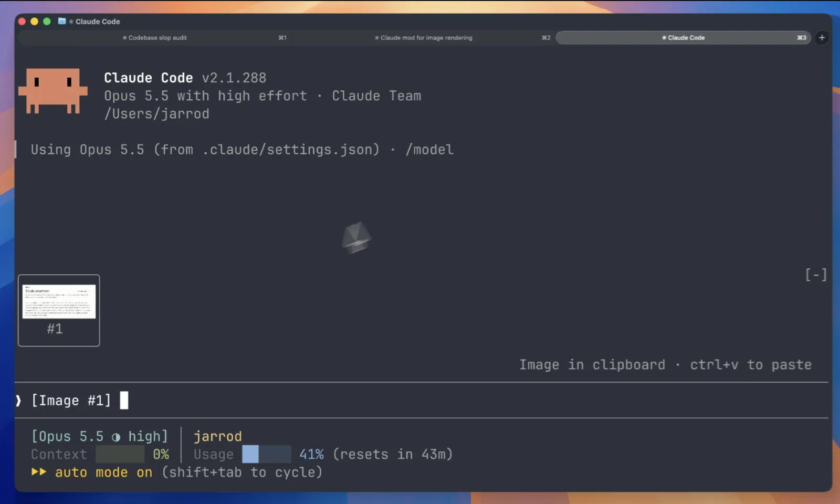Image resolution: width=840 pixels, height=504 pixels.
Task: Click the Claude Code pixel mascot logo
Action: coord(53,91)
